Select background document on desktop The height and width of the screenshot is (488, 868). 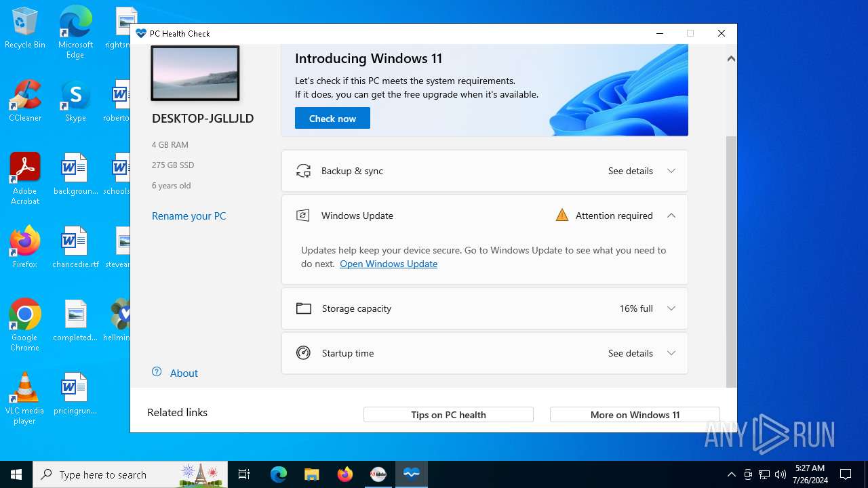75,174
